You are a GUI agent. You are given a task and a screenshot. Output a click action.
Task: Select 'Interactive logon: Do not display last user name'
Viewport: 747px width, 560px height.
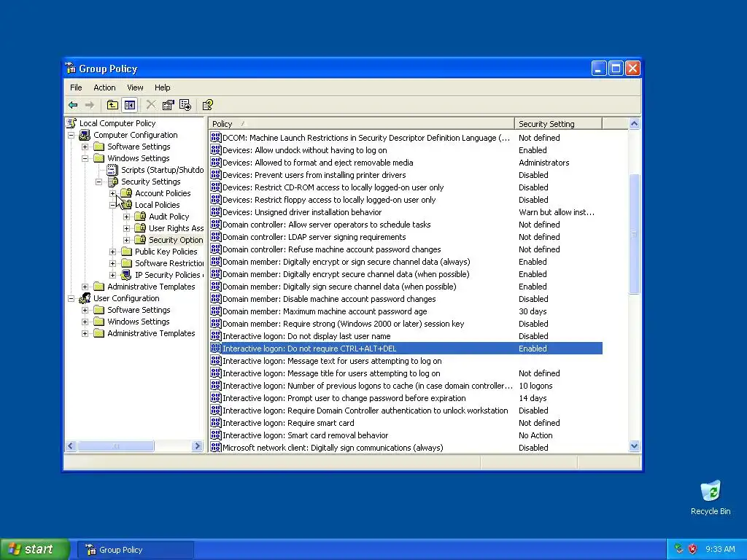coord(306,335)
